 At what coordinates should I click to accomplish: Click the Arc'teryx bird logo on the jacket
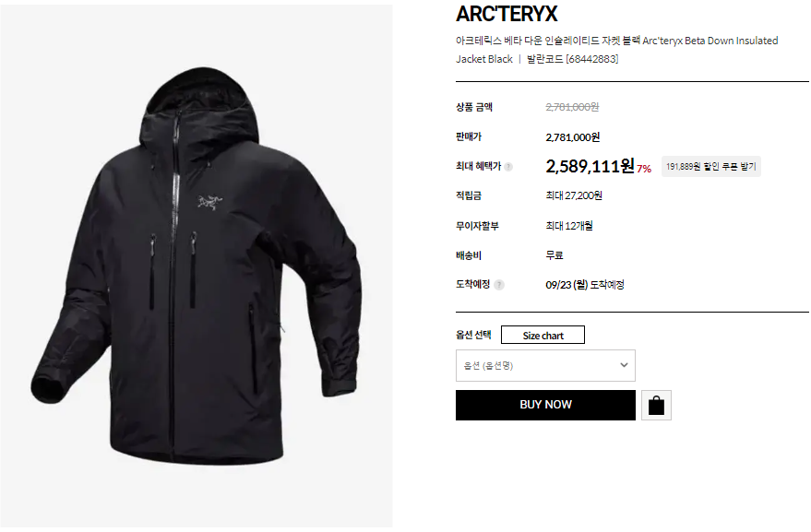click(x=209, y=202)
